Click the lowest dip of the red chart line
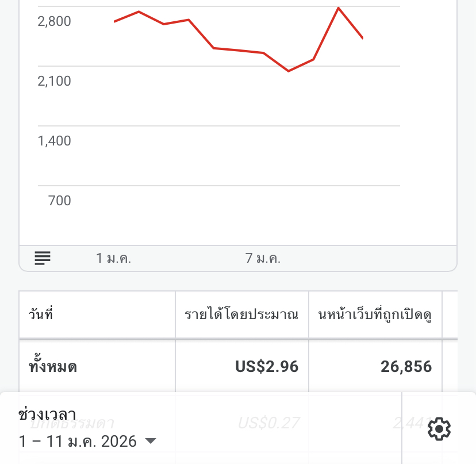Viewport: 476px width, 464px height. coord(288,71)
